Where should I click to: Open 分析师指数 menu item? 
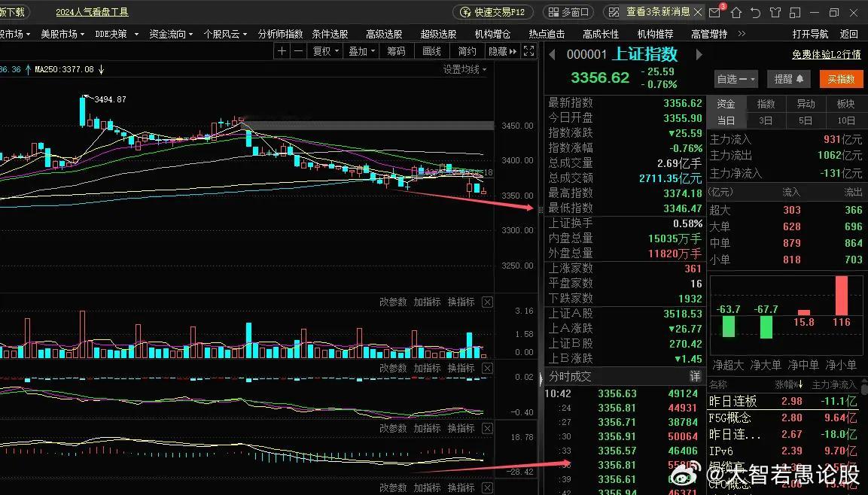(280, 34)
